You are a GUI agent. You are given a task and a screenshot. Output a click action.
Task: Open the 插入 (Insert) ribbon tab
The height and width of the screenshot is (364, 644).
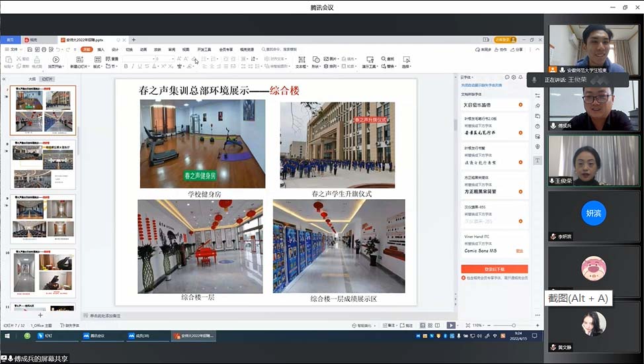(101, 50)
